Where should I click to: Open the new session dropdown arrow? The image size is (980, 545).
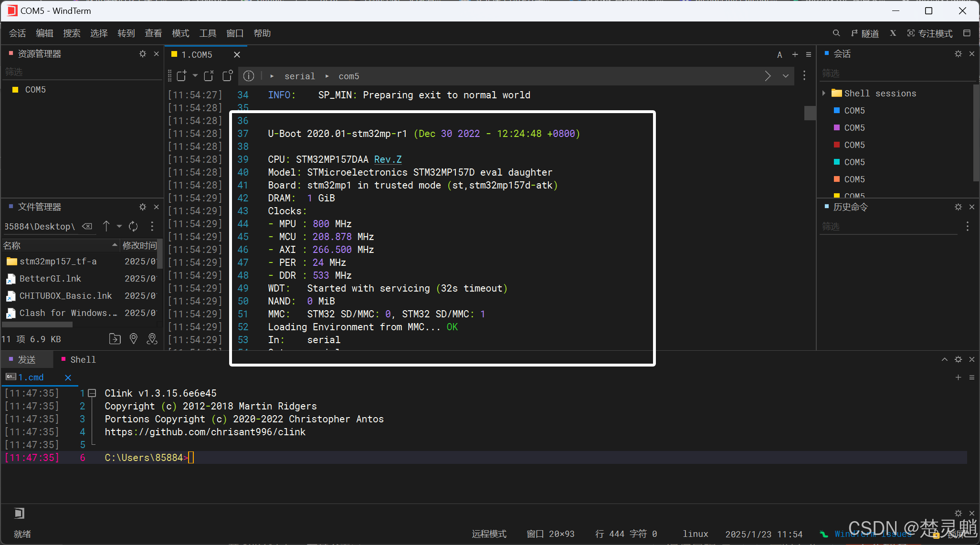pos(195,76)
